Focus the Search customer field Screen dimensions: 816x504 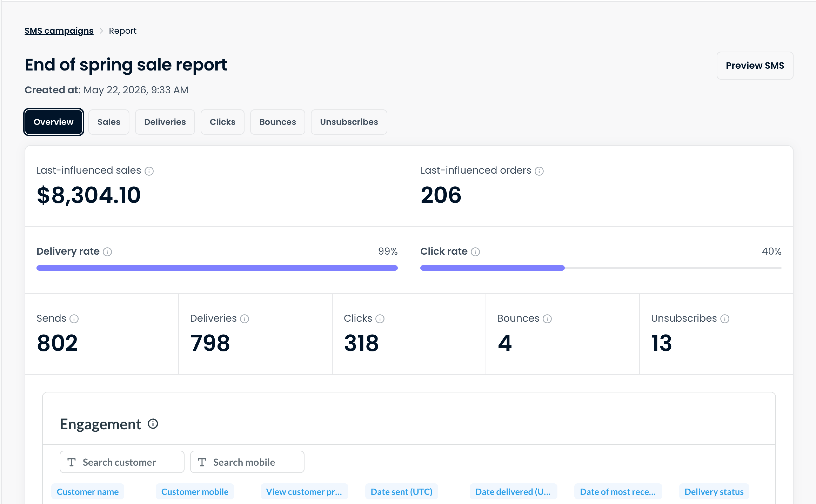(122, 462)
